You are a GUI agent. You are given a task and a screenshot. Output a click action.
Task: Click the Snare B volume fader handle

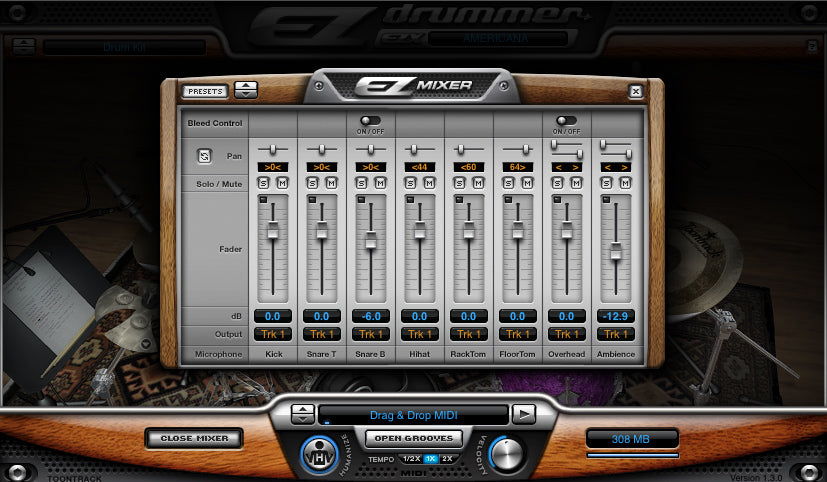pos(370,239)
